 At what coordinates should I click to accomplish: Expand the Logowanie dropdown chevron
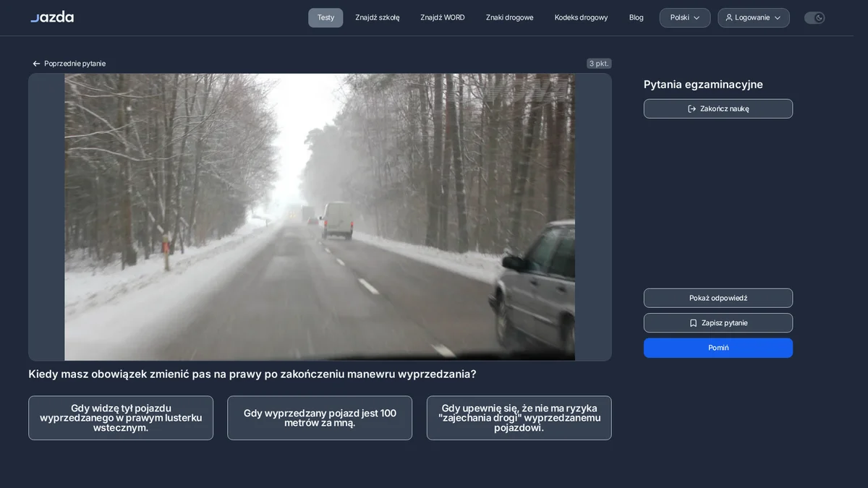[778, 17]
